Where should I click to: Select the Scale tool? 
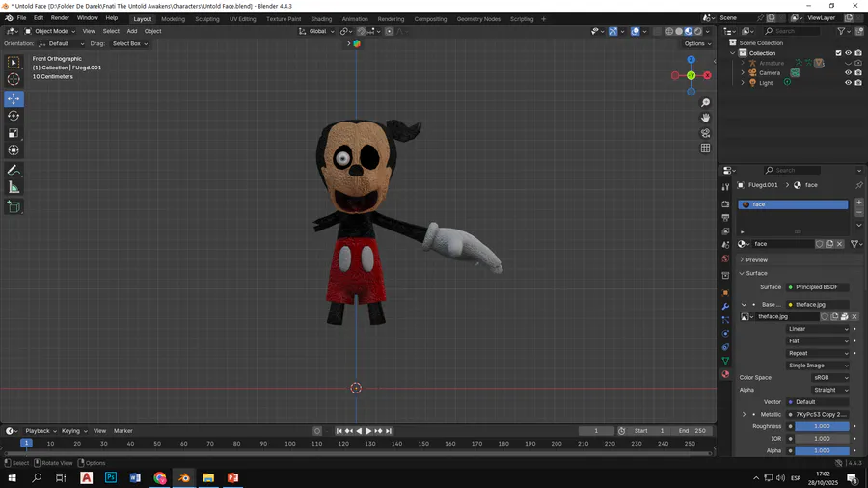14,133
